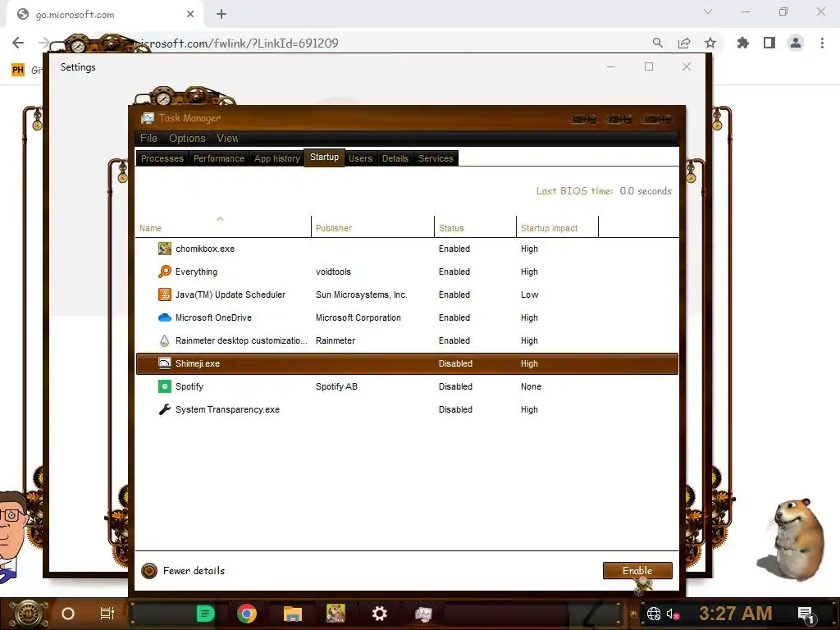Open the Options menu in Task Manager
Screen dimensions: 840x630
coord(187,138)
